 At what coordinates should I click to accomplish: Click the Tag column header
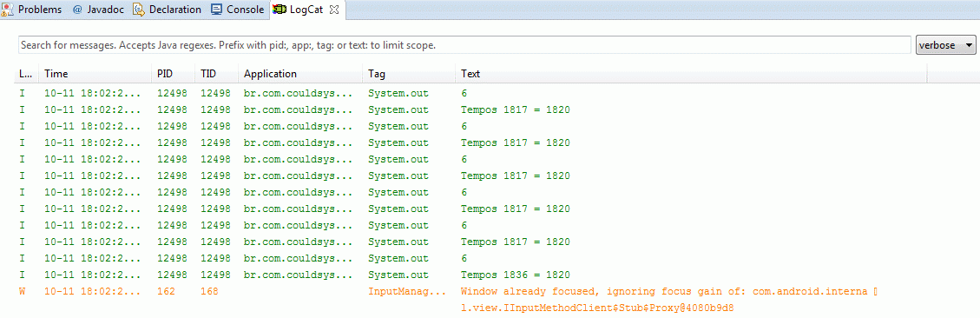409,74
